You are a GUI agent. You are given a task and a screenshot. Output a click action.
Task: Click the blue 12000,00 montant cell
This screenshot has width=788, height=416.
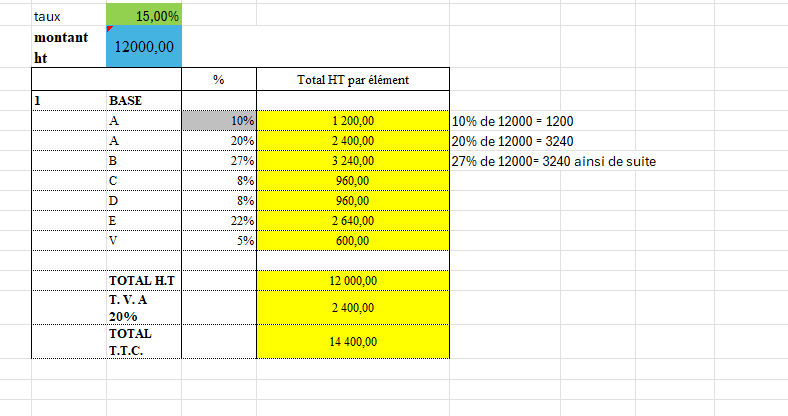pyautogui.click(x=144, y=47)
